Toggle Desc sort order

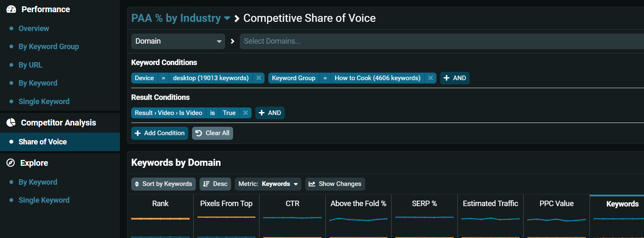tap(215, 184)
